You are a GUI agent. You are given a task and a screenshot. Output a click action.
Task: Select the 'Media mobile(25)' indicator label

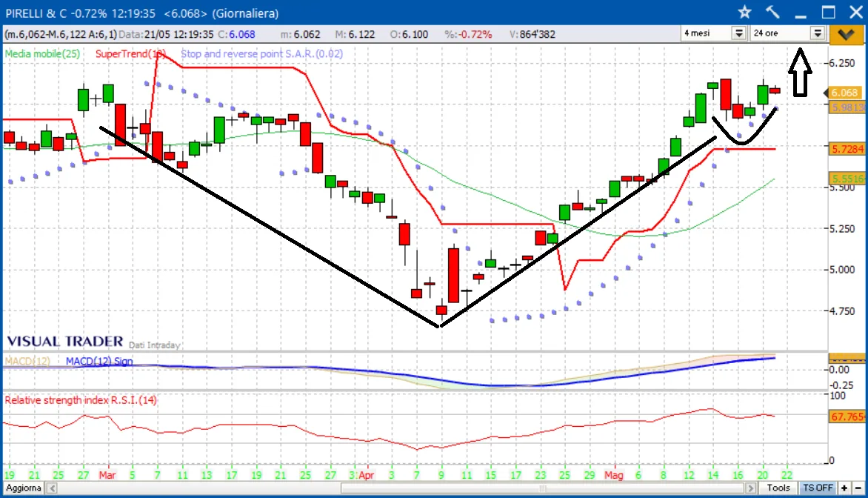point(43,54)
